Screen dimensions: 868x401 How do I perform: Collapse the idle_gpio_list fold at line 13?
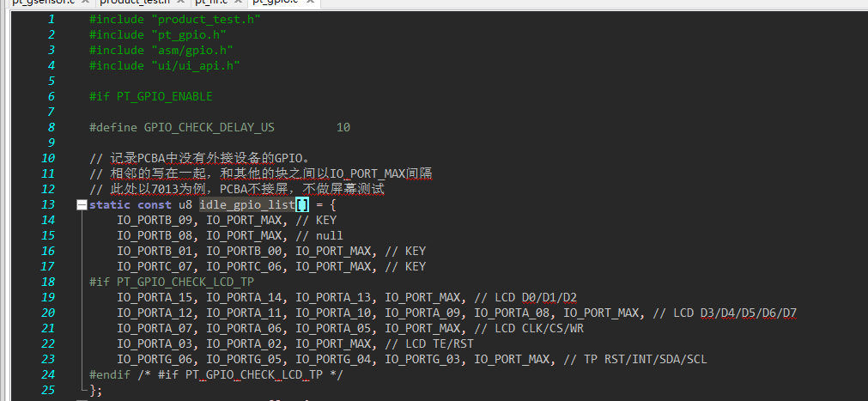point(82,205)
